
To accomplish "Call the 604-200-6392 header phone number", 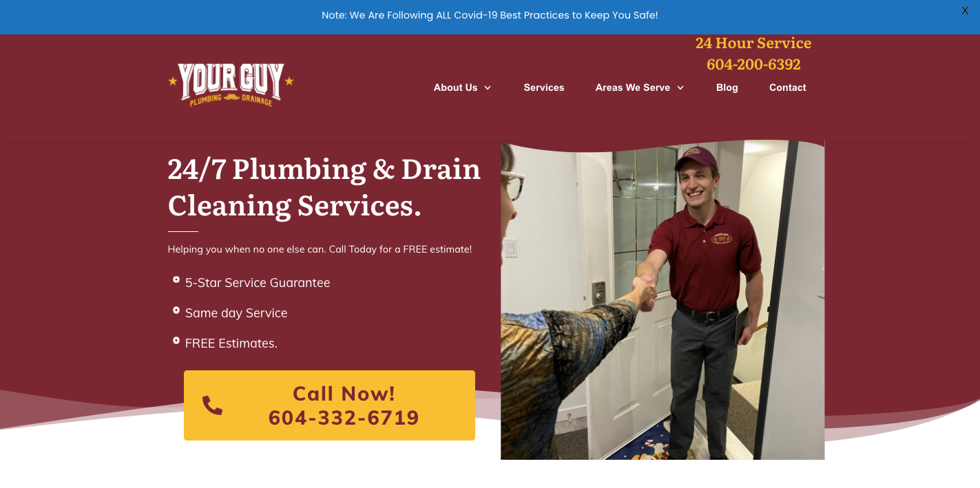I will tap(753, 64).
